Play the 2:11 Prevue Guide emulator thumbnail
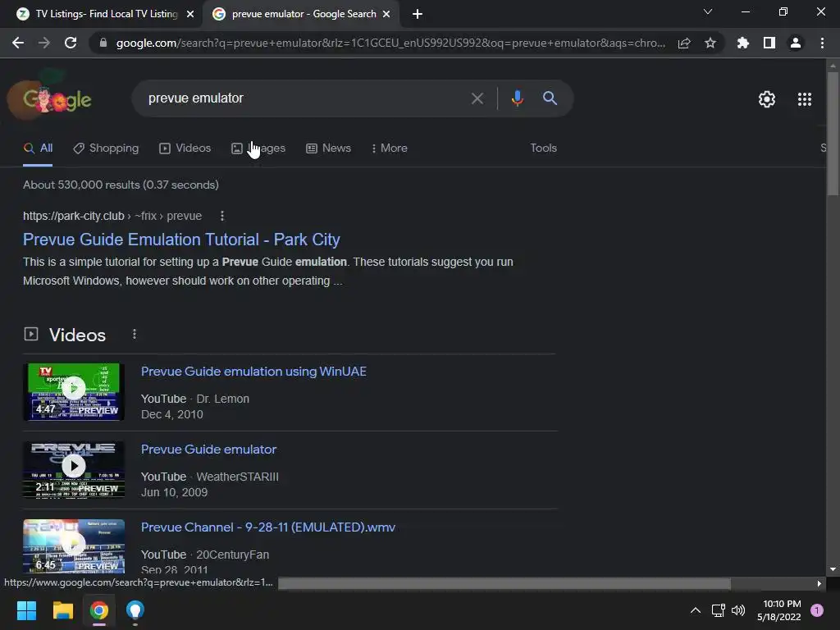The image size is (840, 630). 74,470
